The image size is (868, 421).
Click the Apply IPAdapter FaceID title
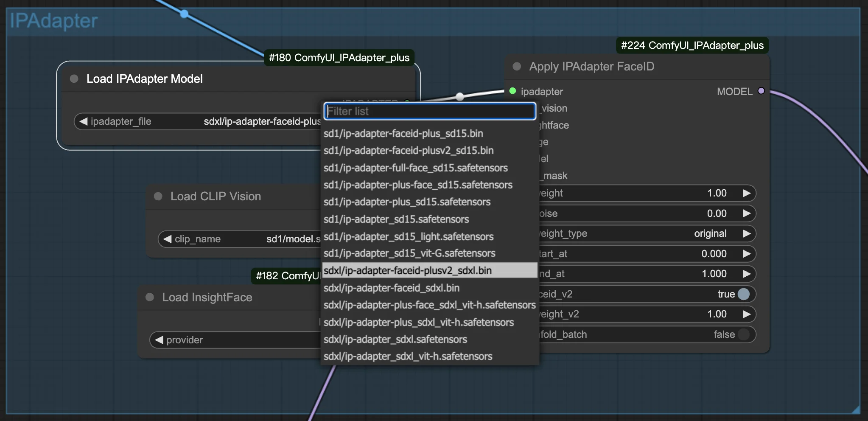tap(592, 67)
